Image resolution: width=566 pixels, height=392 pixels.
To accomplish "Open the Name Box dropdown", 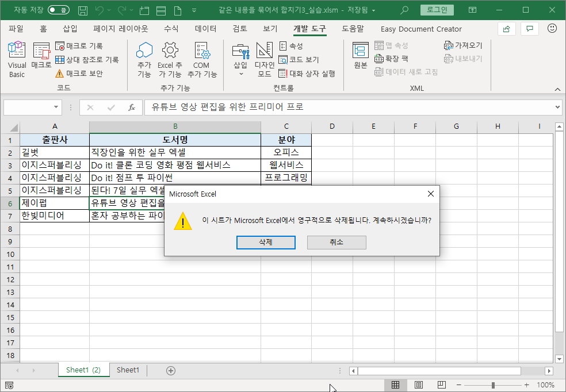I will (x=56, y=107).
